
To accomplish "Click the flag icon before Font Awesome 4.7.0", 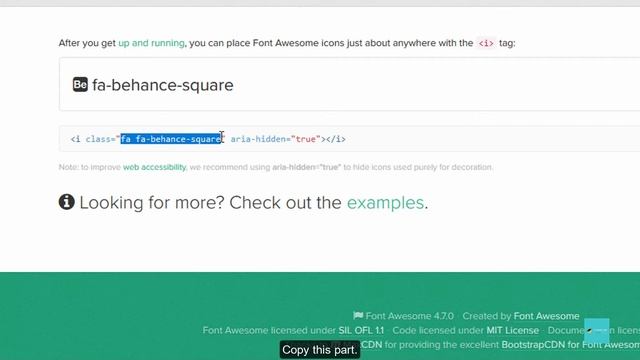I will (x=358, y=316).
